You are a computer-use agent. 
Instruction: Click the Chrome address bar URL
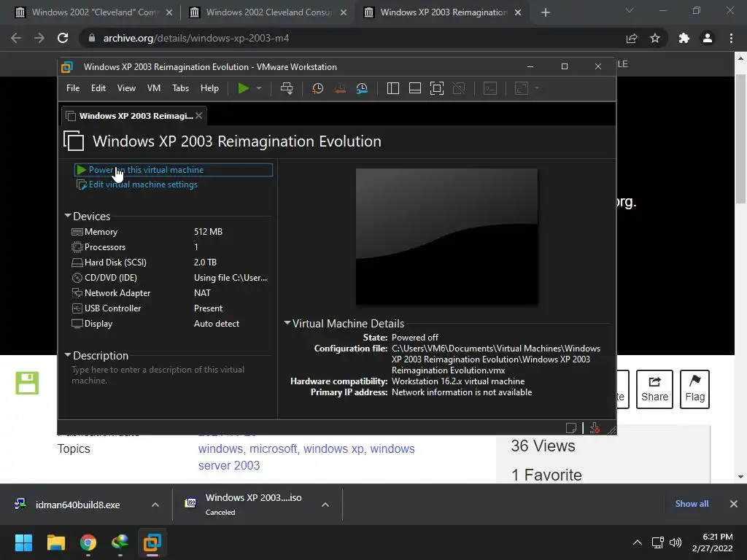tap(196, 38)
